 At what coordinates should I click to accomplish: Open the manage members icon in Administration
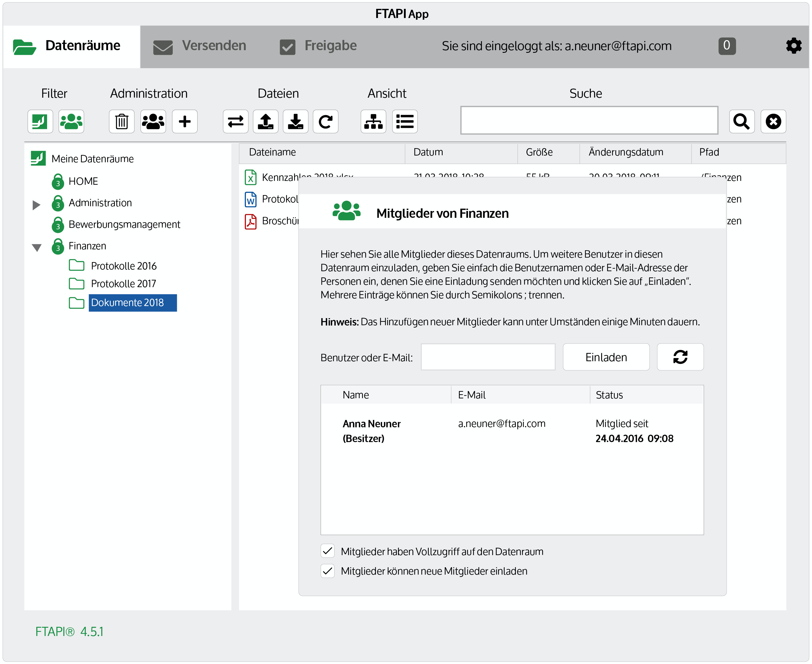(x=153, y=122)
